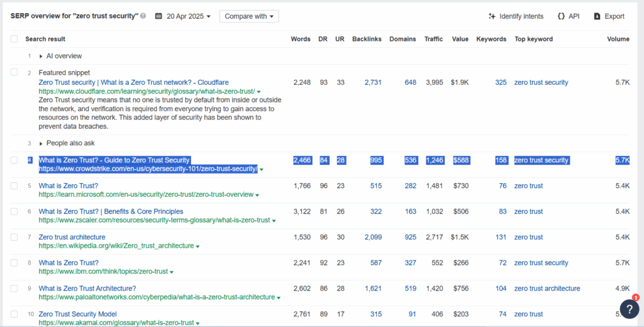This screenshot has width=644, height=327.
Task: Open the dropdown arrow after the CrowdStrike URL
Action: [x=262, y=169]
